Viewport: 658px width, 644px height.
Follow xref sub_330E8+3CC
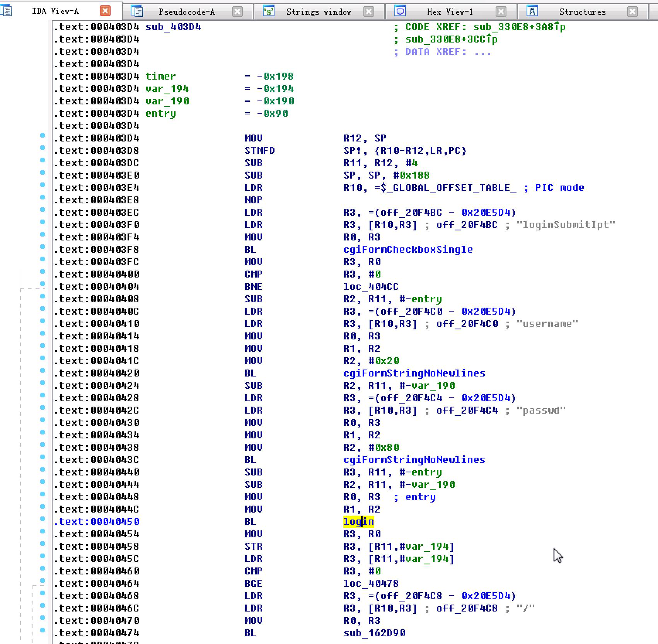451,39
